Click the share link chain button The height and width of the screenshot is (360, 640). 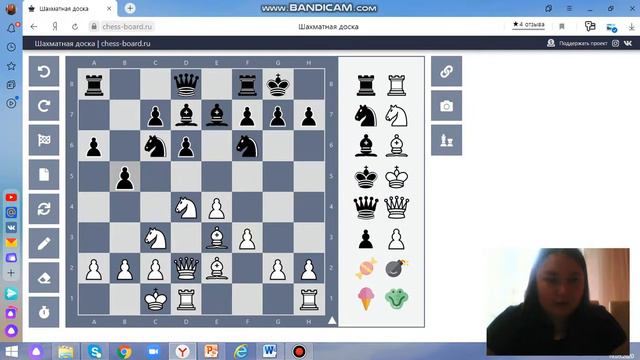click(447, 71)
